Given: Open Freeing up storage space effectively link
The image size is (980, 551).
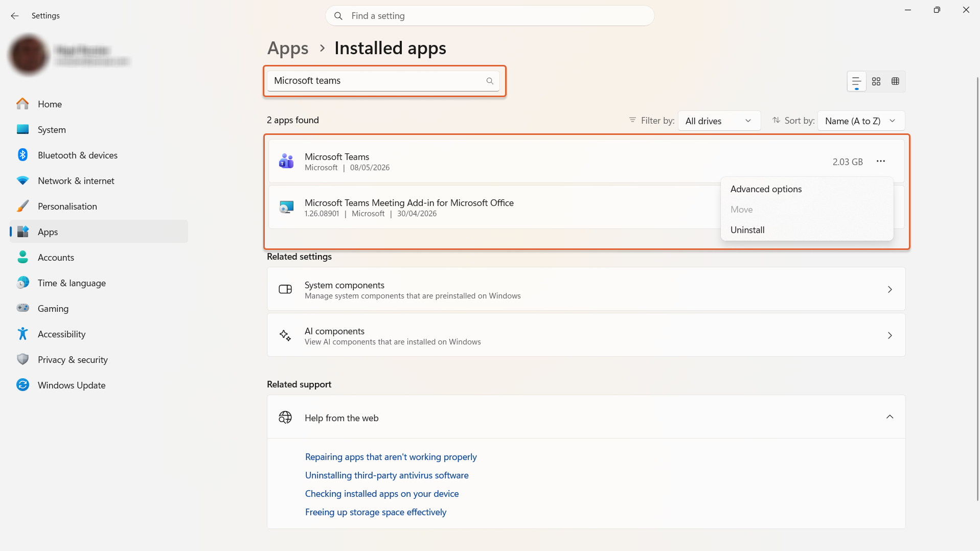Looking at the screenshot, I should (376, 512).
